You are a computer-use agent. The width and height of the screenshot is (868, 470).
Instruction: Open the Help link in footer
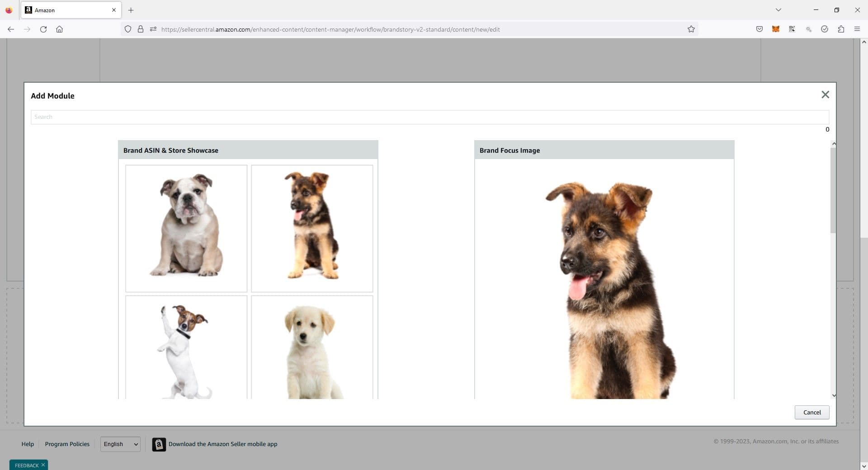pos(28,444)
